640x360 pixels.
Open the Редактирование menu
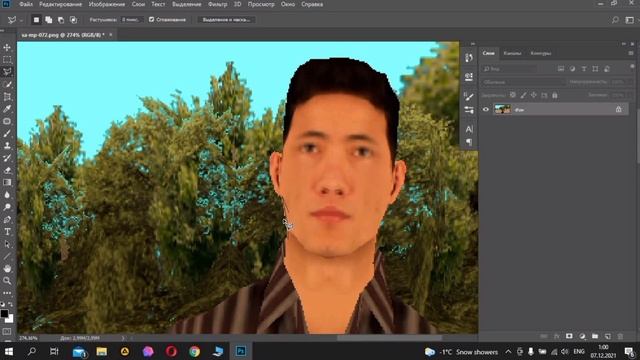(60, 4)
